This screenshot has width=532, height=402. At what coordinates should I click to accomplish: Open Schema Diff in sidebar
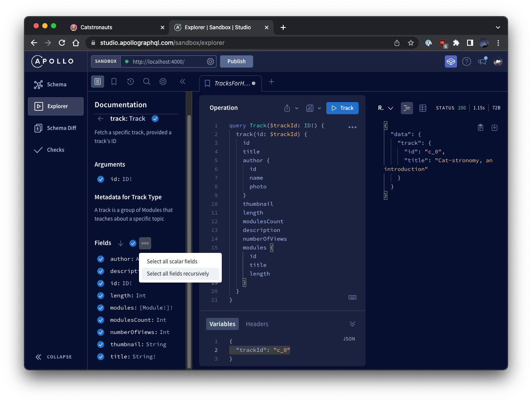click(x=56, y=128)
